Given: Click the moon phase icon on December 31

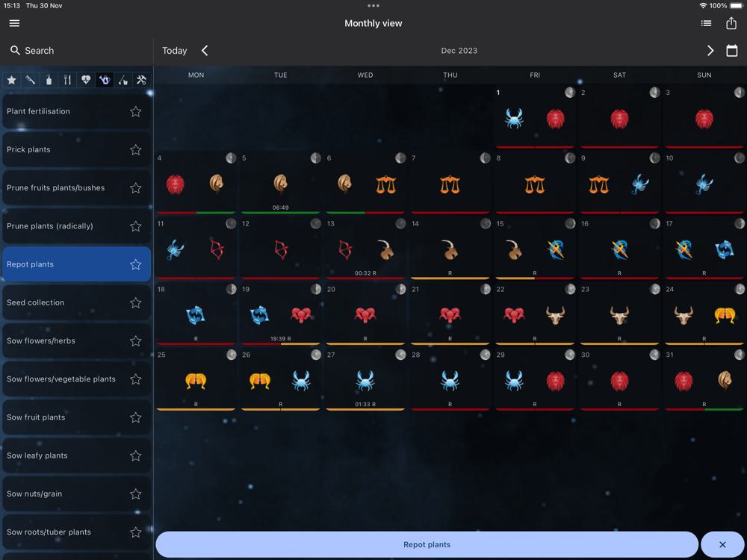Looking at the screenshot, I should (x=740, y=354).
